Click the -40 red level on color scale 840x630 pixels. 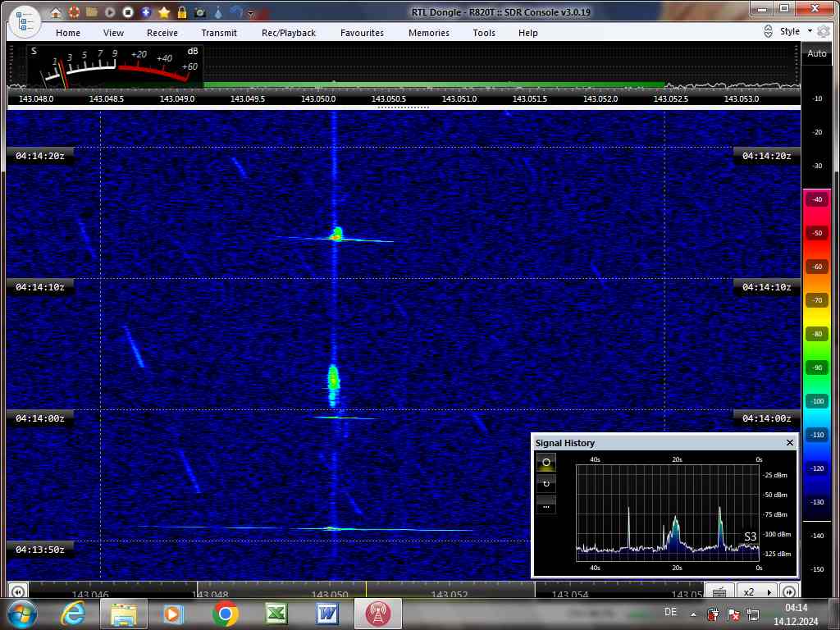coord(817,199)
